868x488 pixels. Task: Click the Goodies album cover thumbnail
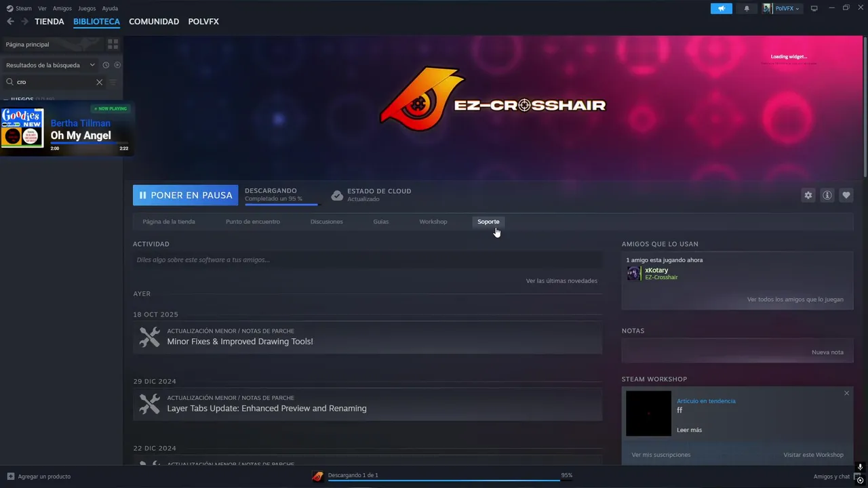click(22, 127)
